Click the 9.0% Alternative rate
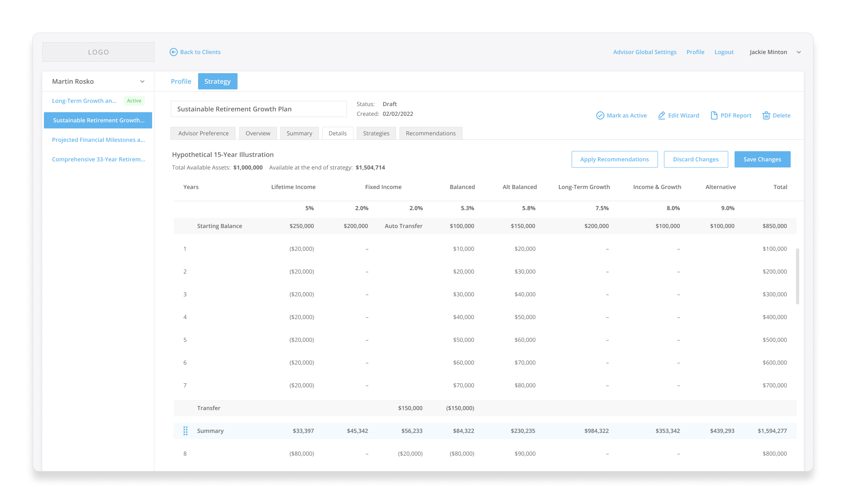Viewport: 846px width, 504px height. (x=728, y=208)
